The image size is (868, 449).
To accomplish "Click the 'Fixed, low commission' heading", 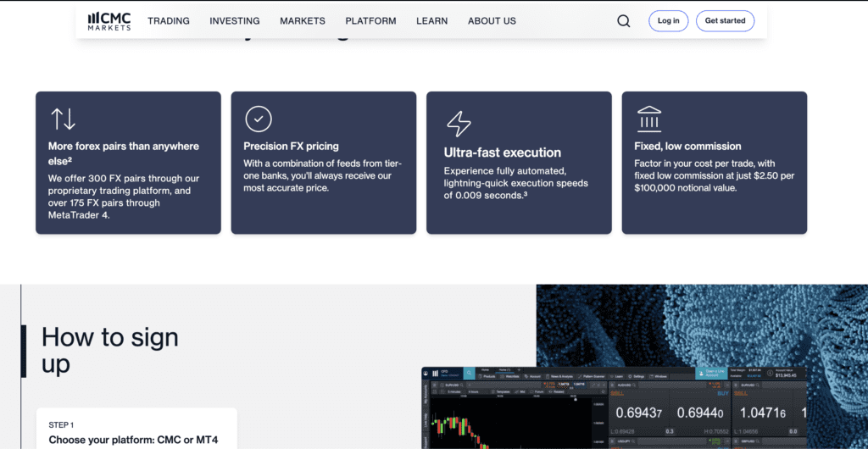I will [687, 147].
